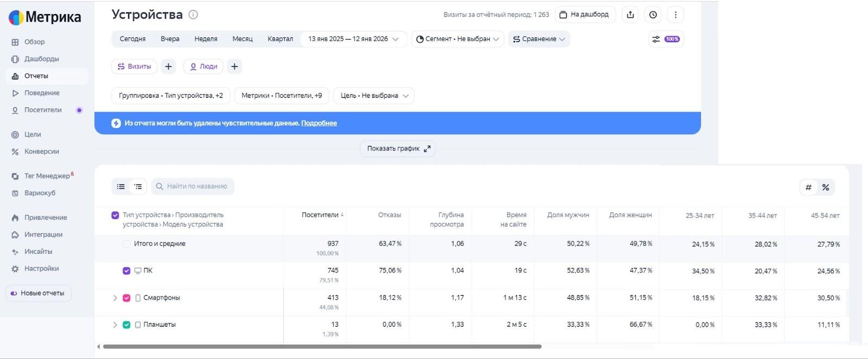Toggle the Смартфоны row checkbox

pyautogui.click(x=126, y=298)
